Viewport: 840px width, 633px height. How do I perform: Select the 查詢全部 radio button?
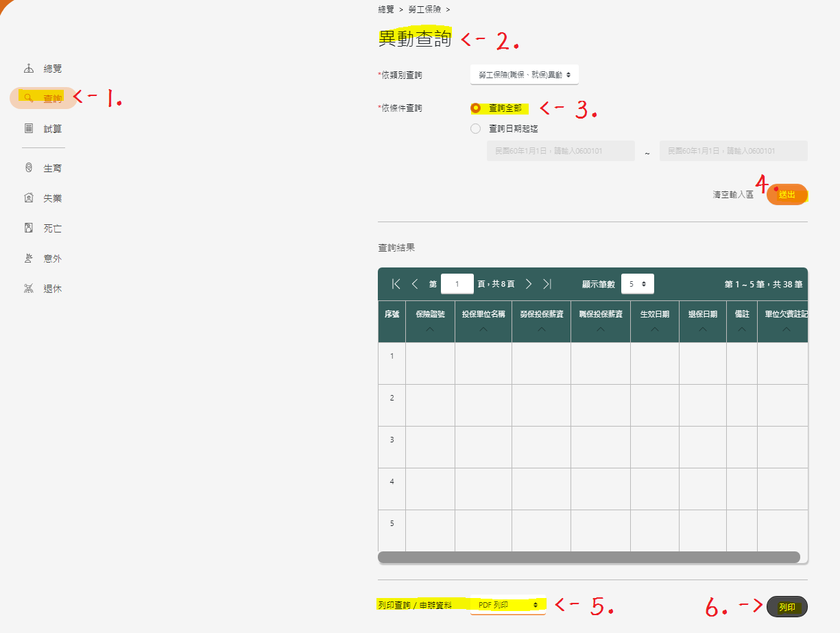(475, 108)
